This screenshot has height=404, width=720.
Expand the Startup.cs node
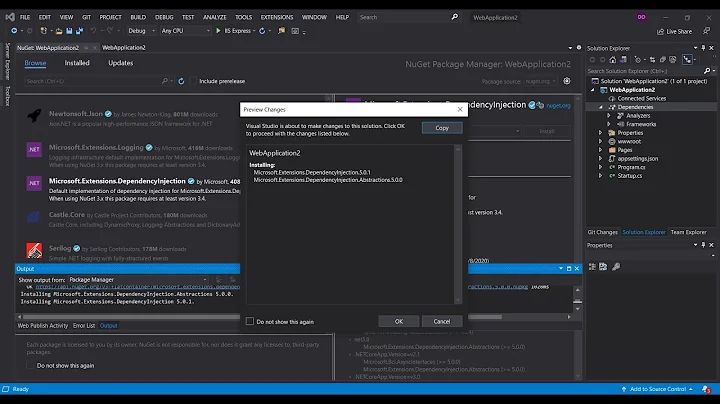pyautogui.click(x=600, y=175)
